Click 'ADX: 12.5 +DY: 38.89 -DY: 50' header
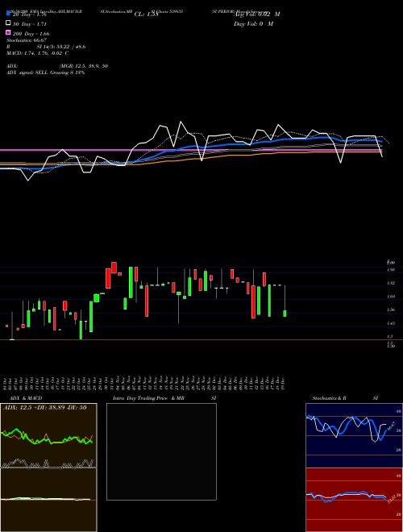The image size is (403, 532). (44, 407)
